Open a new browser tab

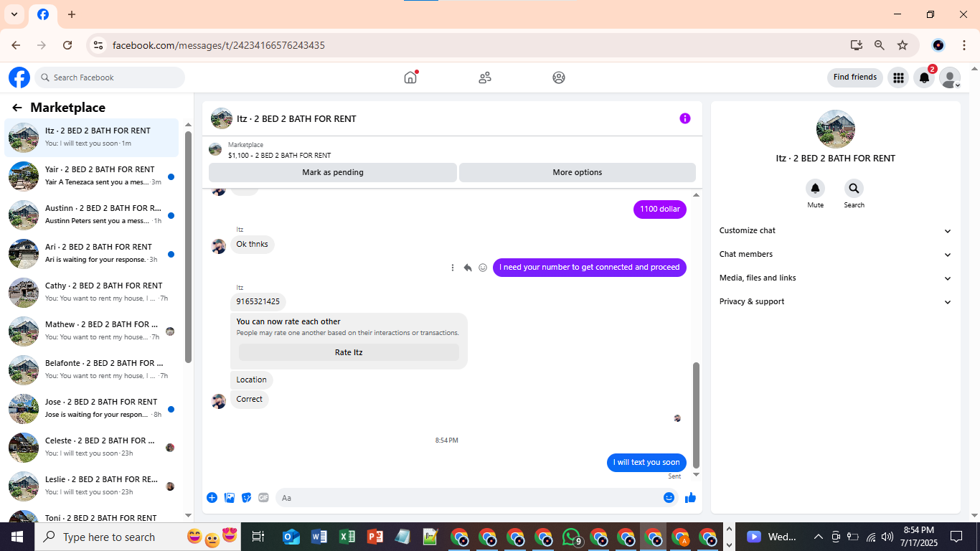tap(72, 14)
